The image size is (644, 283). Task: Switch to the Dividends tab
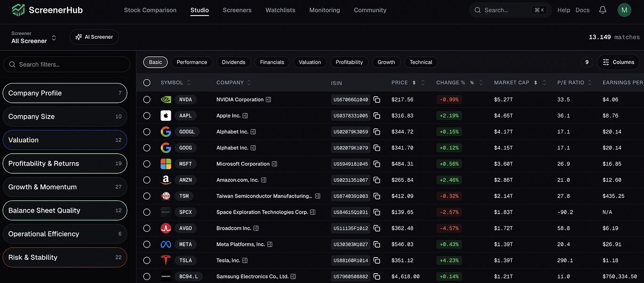[x=234, y=62]
